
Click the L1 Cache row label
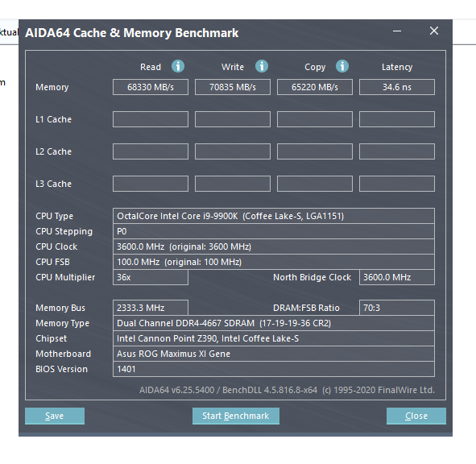[53, 119]
